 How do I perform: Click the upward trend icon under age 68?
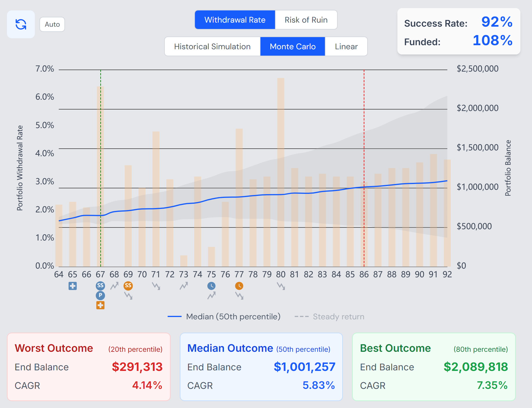click(x=114, y=286)
